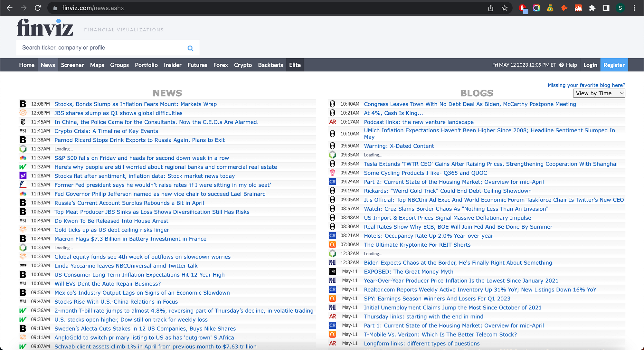
Task: Click the help question mark icon
Action: click(x=562, y=65)
